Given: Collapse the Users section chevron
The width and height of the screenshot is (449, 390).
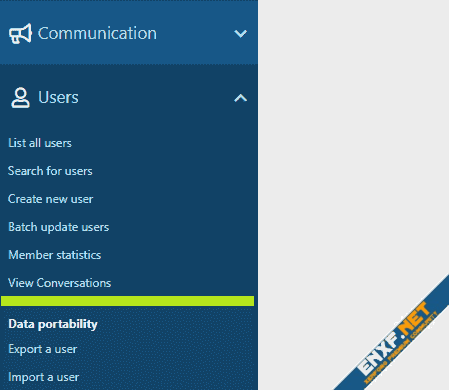Looking at the screenshot, I should (x=240, y=98).
